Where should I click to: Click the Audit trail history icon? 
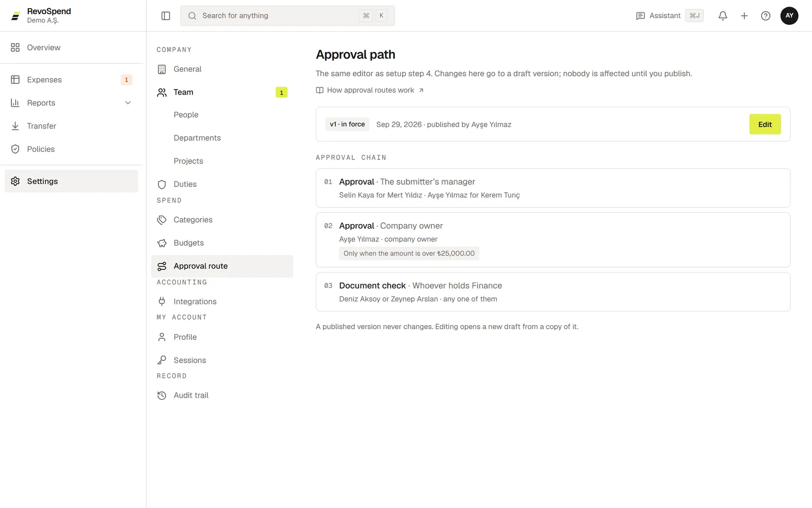(162, 395)
